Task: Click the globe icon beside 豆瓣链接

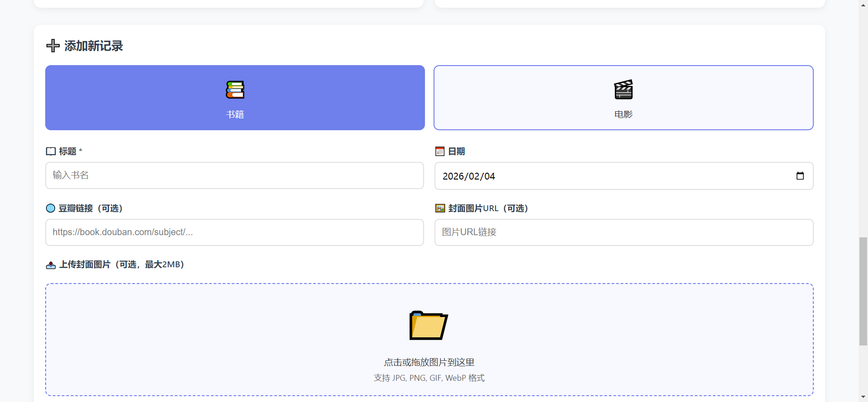Action: point(51,208)
